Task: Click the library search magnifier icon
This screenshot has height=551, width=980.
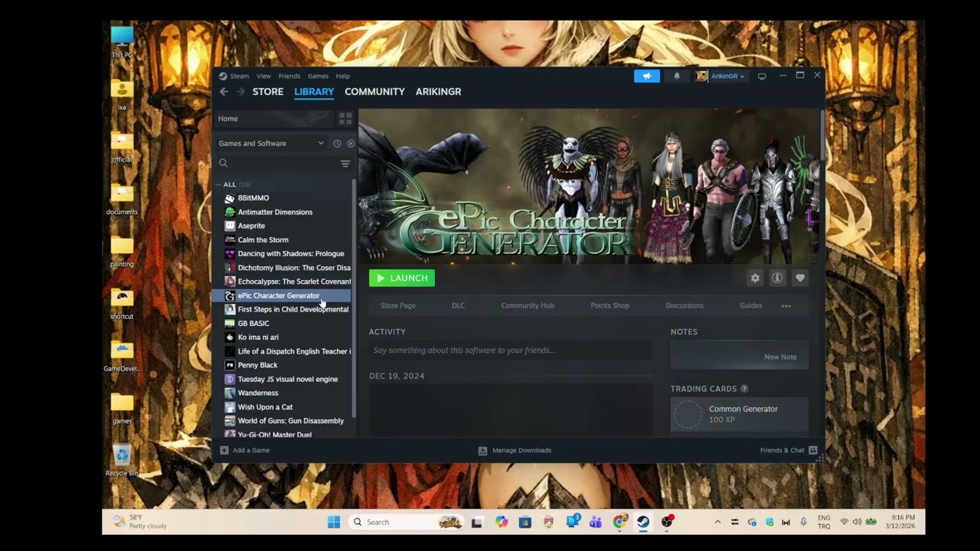Action: pos(224,163)
